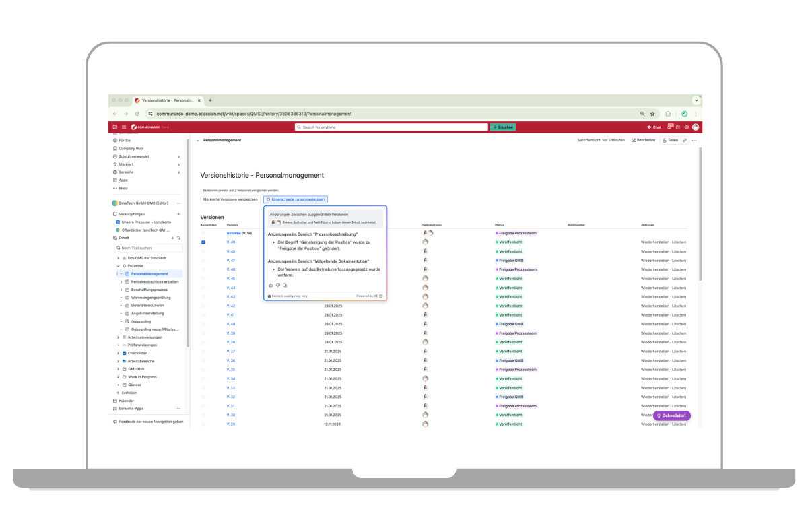The width and height of the screenshot is (808, 532).
Task: Open version link V. 48
Action: pos(231,251)
